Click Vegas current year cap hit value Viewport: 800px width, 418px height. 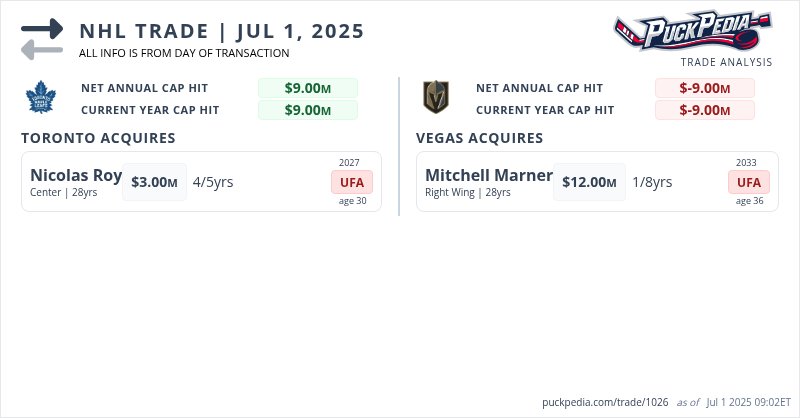click(704, 110)
